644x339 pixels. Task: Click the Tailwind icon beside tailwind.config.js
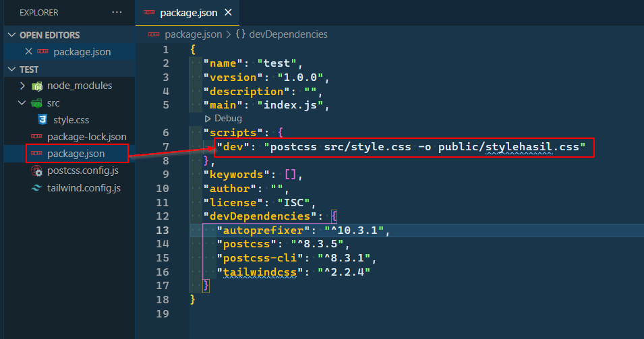pos(36,188)
